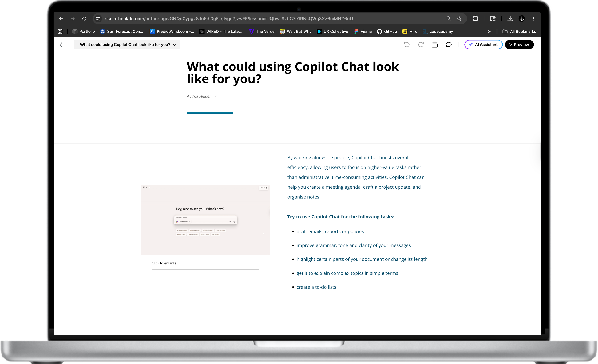Image resolution: width=598 pixels, height=364 pixels.
Task: Open the media/tab search icon
Action: pyautogui.click(x=493, y=19)
